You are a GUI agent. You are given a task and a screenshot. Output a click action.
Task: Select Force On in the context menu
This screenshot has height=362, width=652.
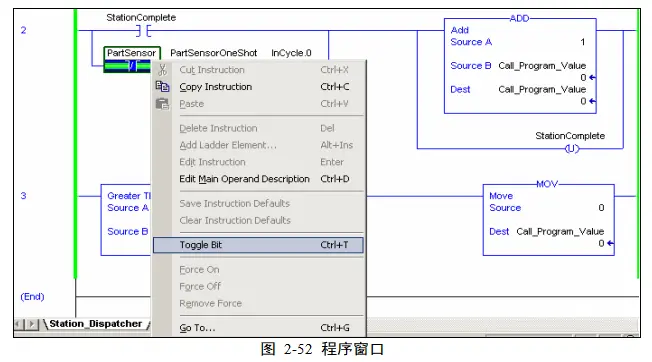coord(258,270)
